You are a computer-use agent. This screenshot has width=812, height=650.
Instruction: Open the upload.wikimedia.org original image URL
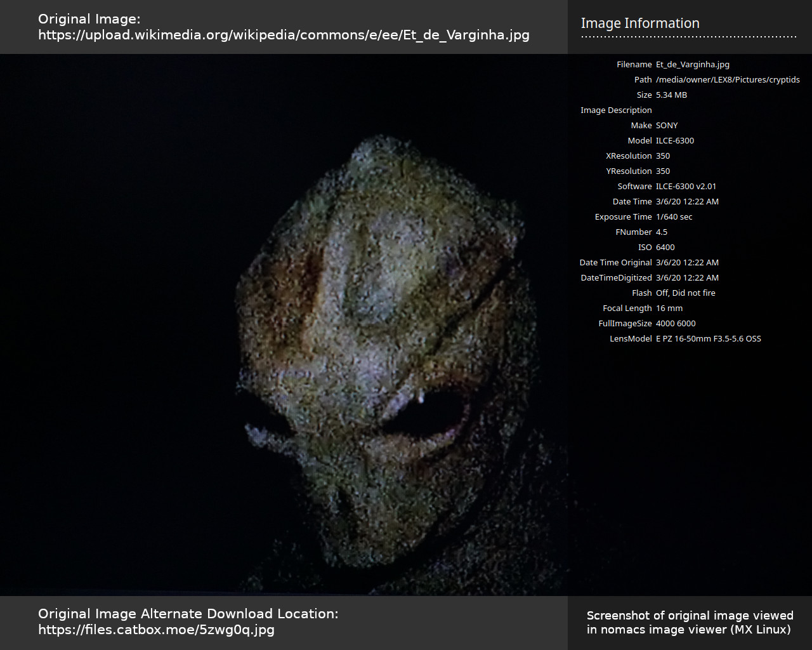coord(284,35)
